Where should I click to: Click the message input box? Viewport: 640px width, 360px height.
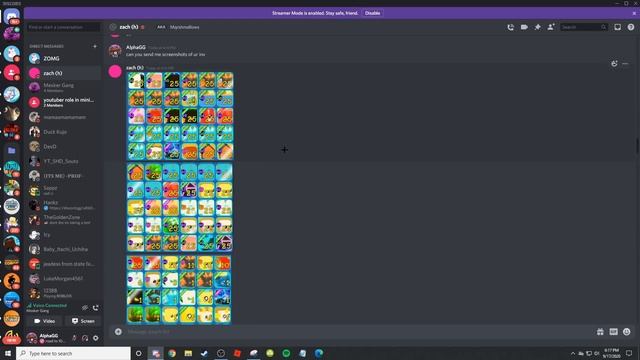pos(359,332)
